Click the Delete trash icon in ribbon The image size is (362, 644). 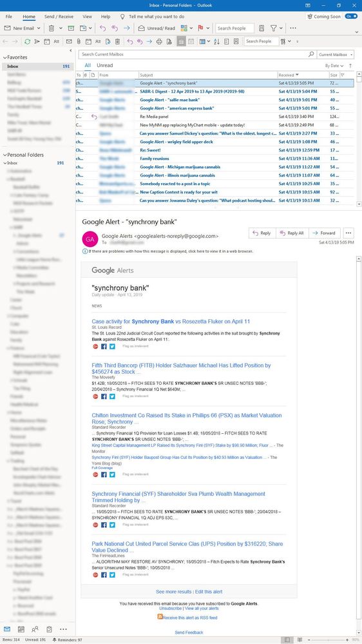(x=52, y=28)
